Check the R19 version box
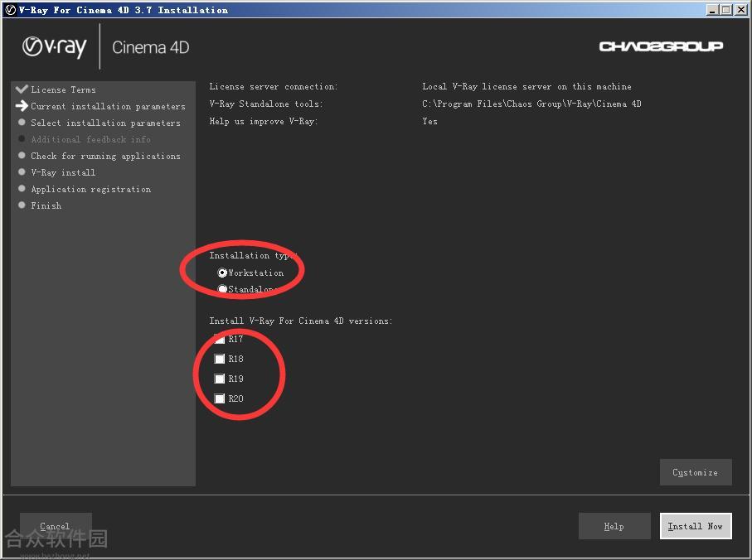The image size is (752, 560). click(x=219, y=379)
